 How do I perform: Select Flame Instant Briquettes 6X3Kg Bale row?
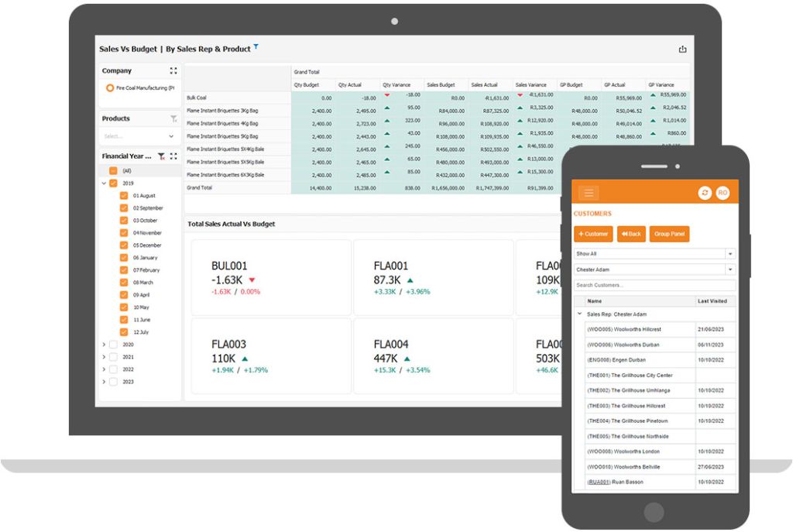click(x=225, y=175)
